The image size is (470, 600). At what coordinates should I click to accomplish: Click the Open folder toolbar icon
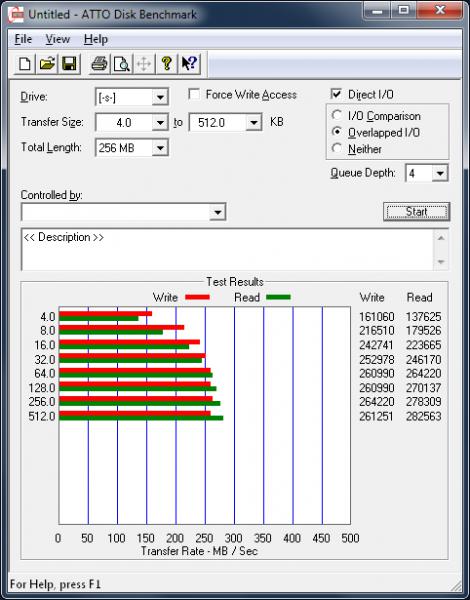point(47,64)
